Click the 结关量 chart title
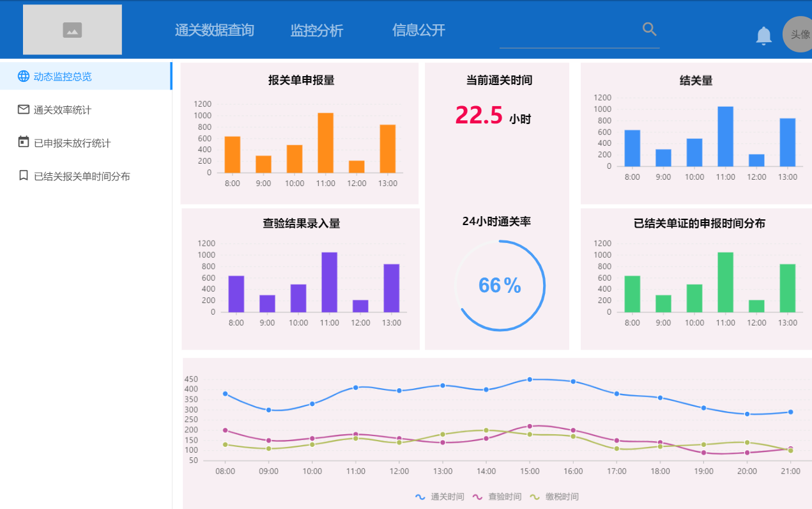Viewport: 812px width, 509px height. [696, 81]
